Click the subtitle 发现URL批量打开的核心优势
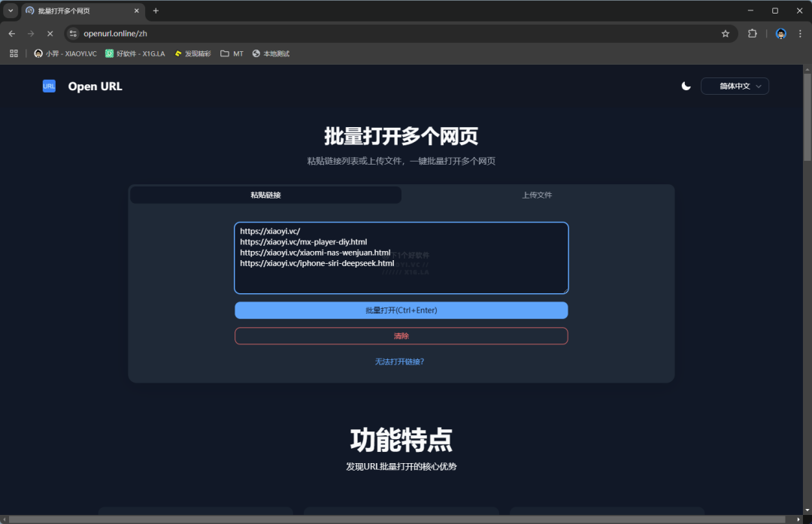812x524 pixels. (x=401, y=467)
